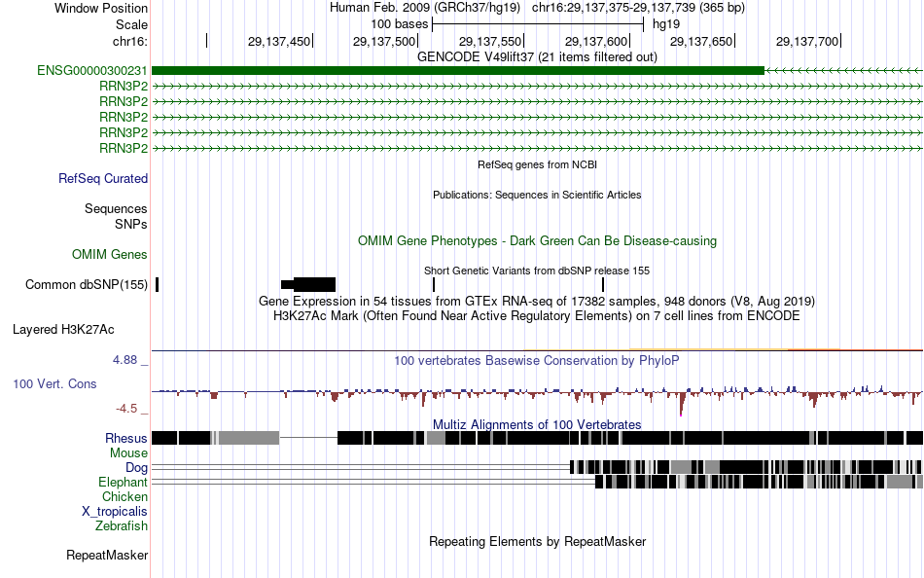Screen dimensions: 924x578
Task: Select the wide black dbSNP variant block
Action: 308,285
